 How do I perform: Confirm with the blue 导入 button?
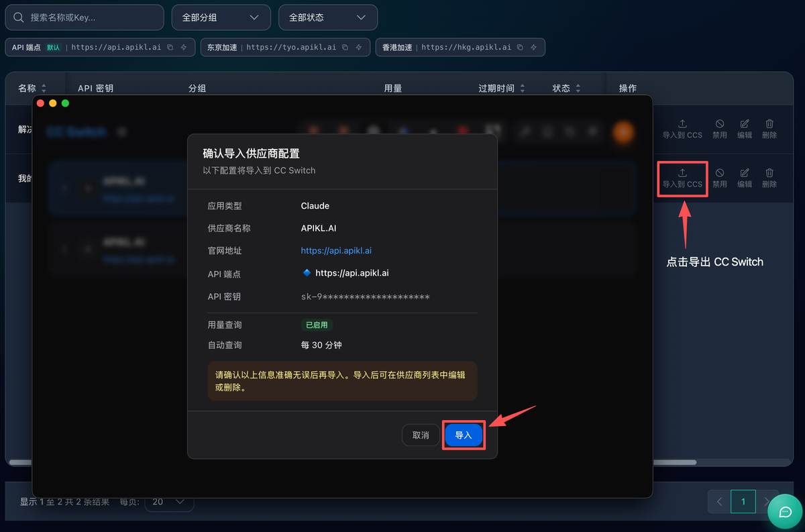(464, 435)
